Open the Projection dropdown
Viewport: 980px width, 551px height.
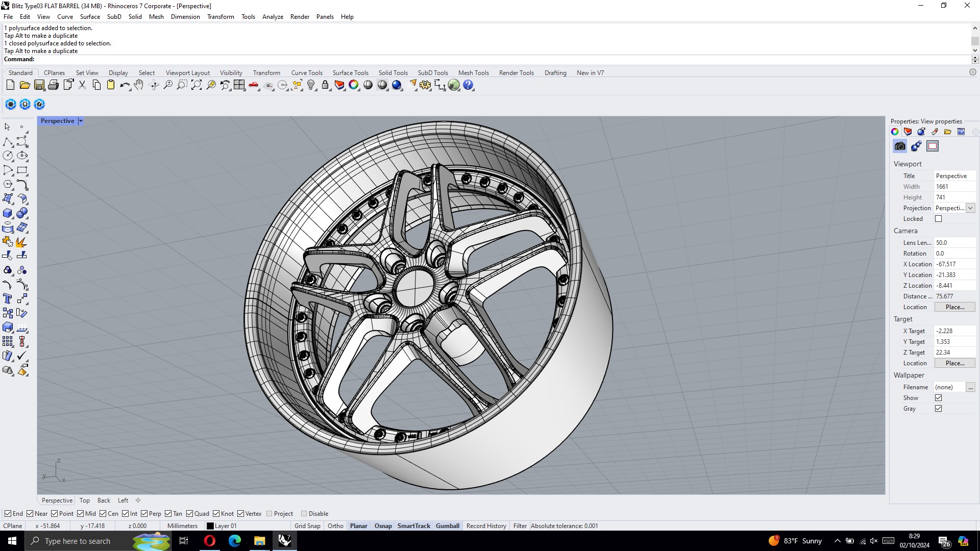click(970, 208)
